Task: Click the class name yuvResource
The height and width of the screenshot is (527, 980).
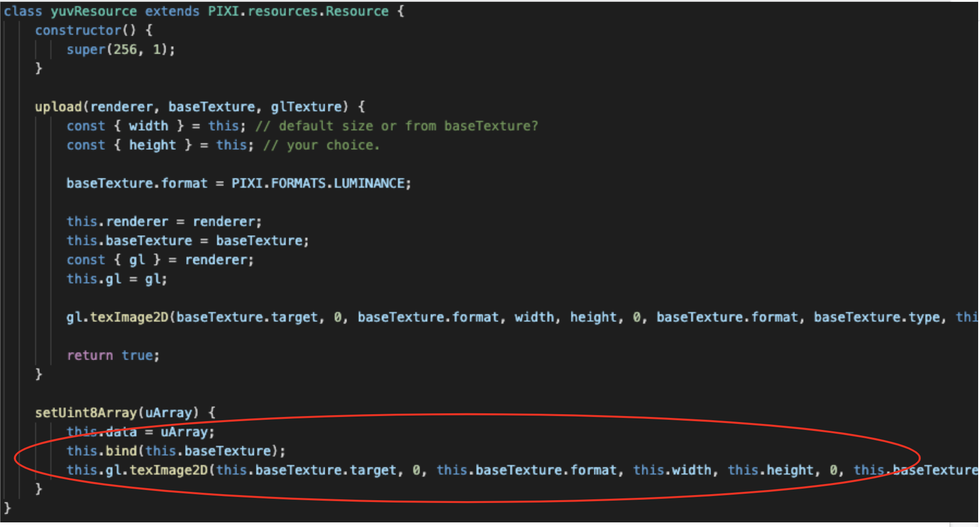Action: pyautogui.click(x=93, y=11)
